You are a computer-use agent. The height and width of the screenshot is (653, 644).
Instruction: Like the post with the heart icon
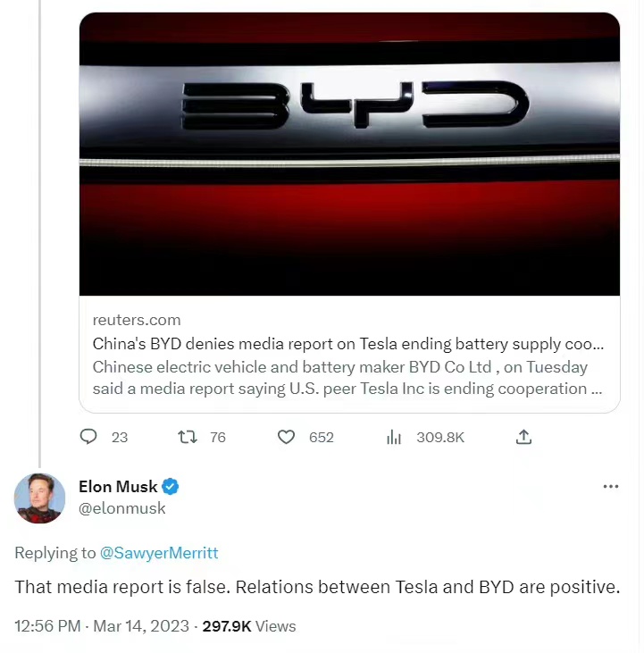pyautogui.click(x=286, y=437)
